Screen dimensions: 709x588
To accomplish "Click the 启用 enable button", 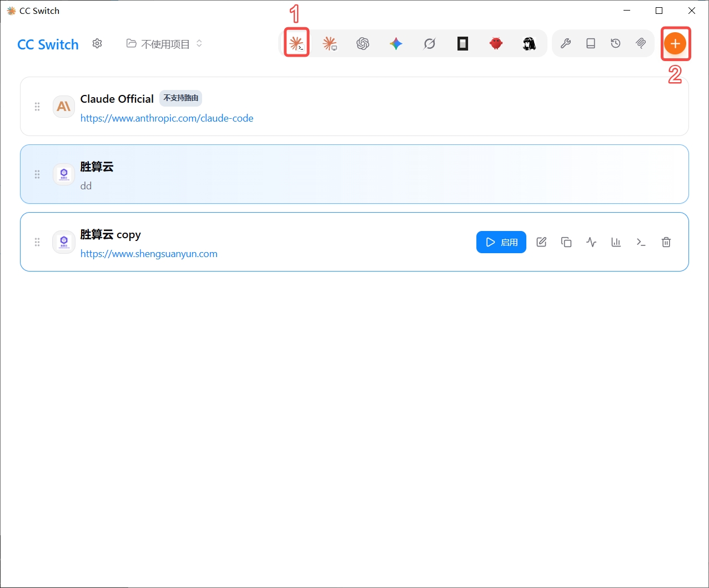I will pyautogui.click(x=501, y=242).
